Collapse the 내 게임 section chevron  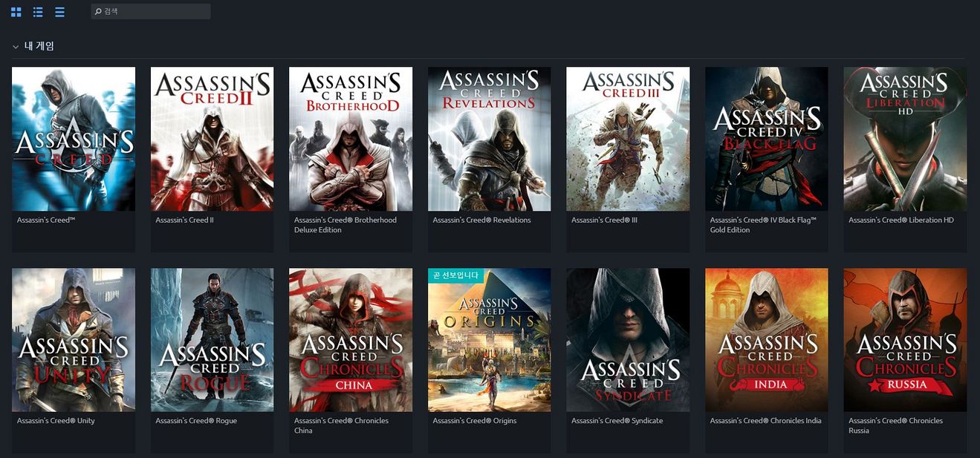(16, 47)
